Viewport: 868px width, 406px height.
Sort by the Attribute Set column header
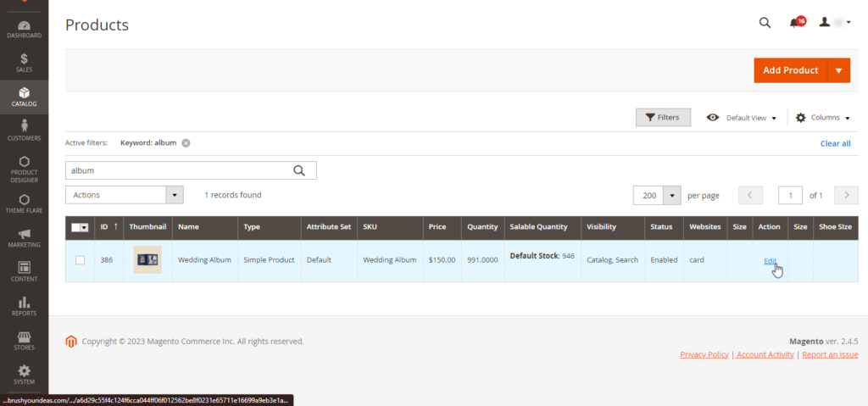pos(329,227)
